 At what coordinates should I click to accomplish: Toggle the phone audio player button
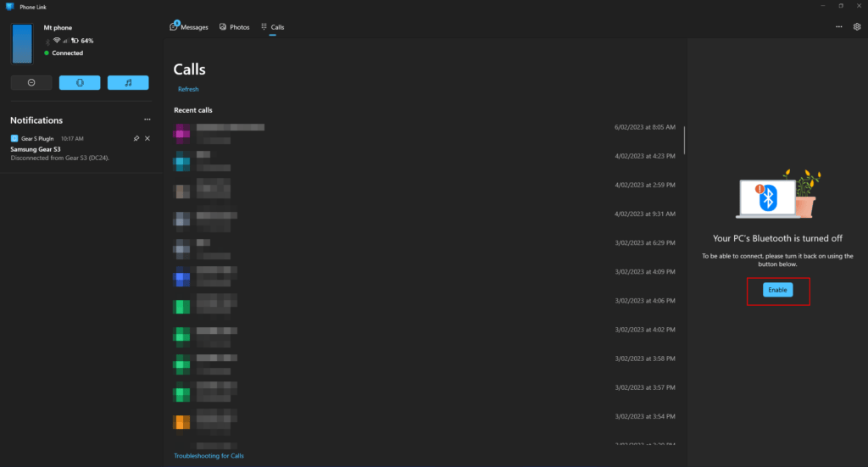[x=128, y=82]
